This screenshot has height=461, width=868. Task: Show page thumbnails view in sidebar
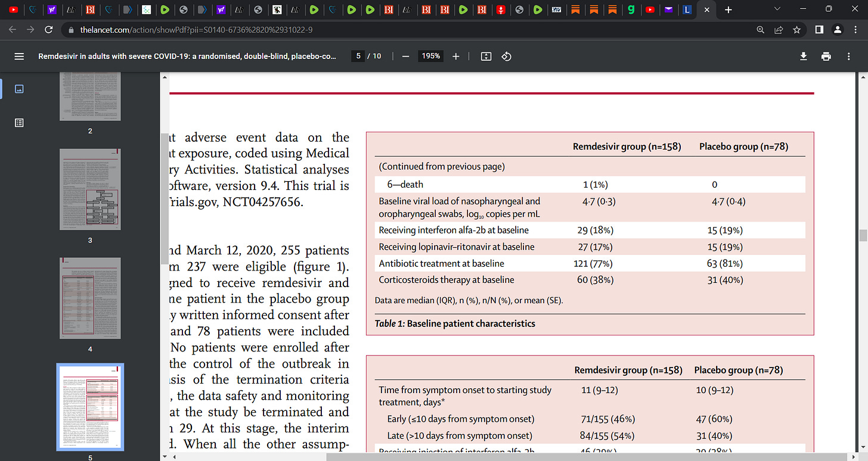(x=19, y=89)
